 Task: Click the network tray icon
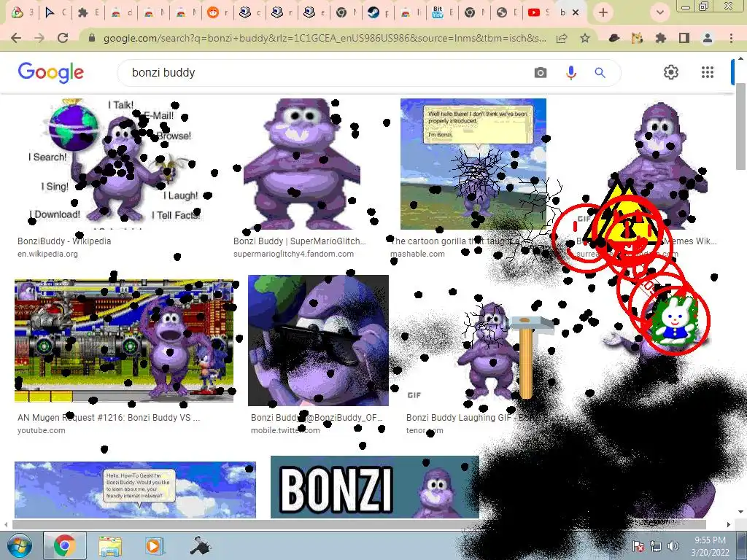tap(656, 546)
